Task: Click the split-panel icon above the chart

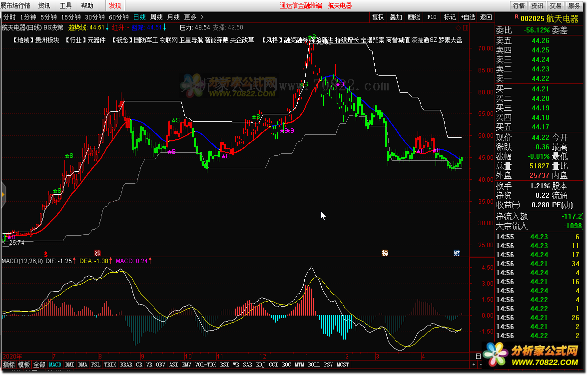Action: (466, 28)
